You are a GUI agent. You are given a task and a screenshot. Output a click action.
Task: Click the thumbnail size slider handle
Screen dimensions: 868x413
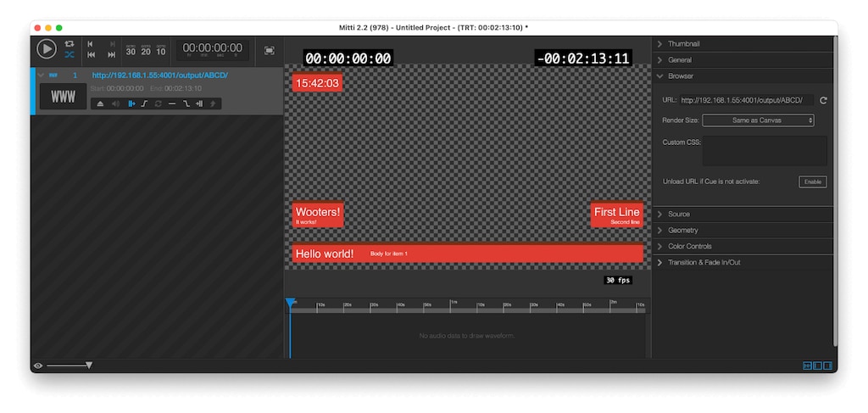coord(89,366)
